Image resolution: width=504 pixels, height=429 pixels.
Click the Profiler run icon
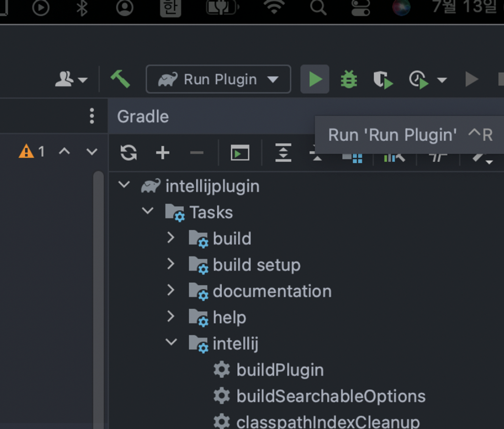419,80
